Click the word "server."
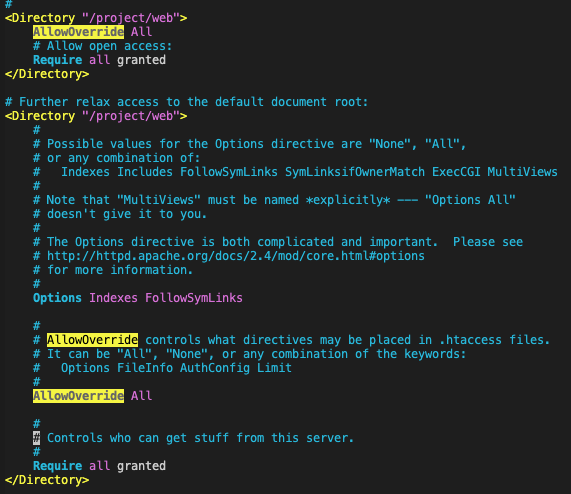The image size is (571, 494). 330,438
